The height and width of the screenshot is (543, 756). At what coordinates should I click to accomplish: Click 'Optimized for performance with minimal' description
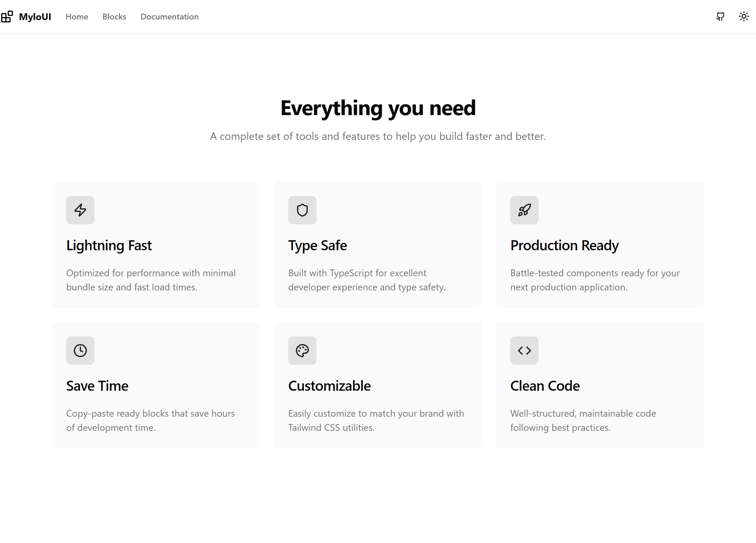[151, 280]
